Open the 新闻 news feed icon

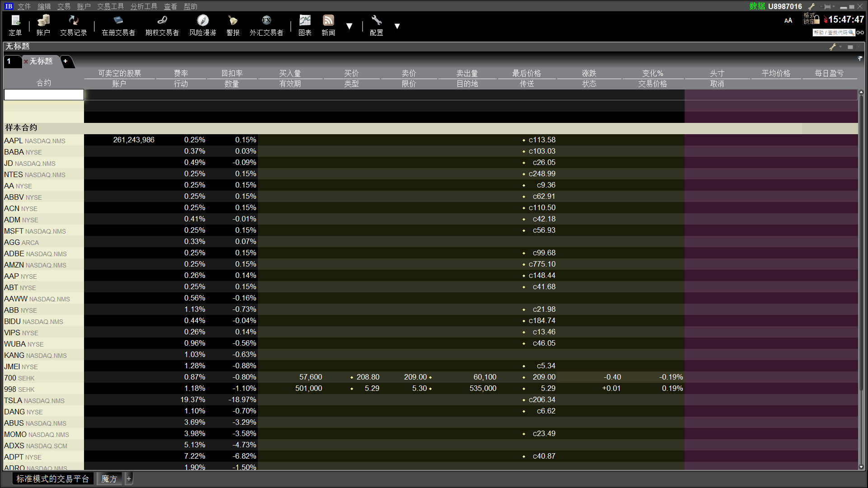pyautogui.click(x=328, y=25)
